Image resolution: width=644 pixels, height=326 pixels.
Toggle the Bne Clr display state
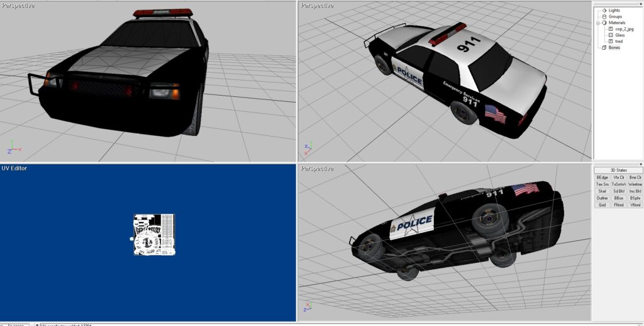coord(635,177)
